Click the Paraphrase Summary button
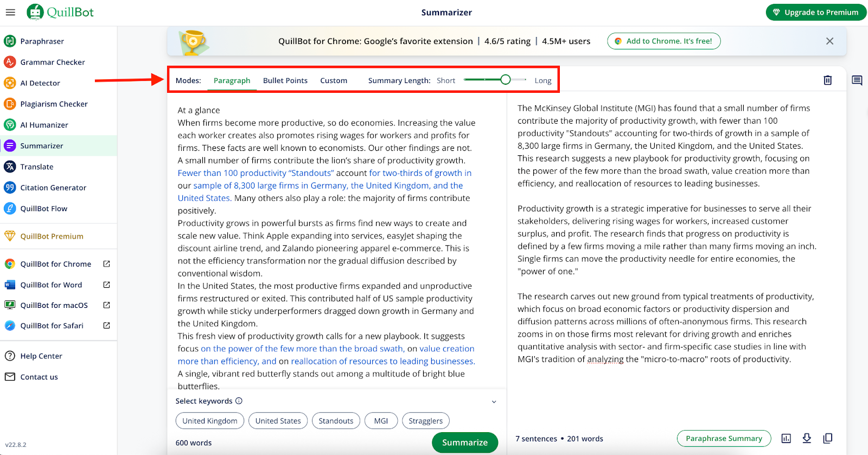This screenshot has width=868, height=455. click(x=723, y=438)
